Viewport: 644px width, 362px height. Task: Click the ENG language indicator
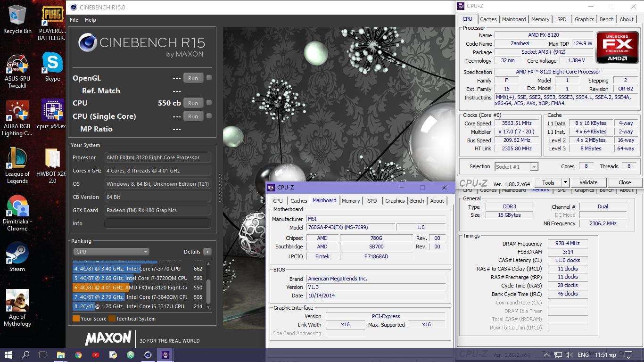click(583, 355)
